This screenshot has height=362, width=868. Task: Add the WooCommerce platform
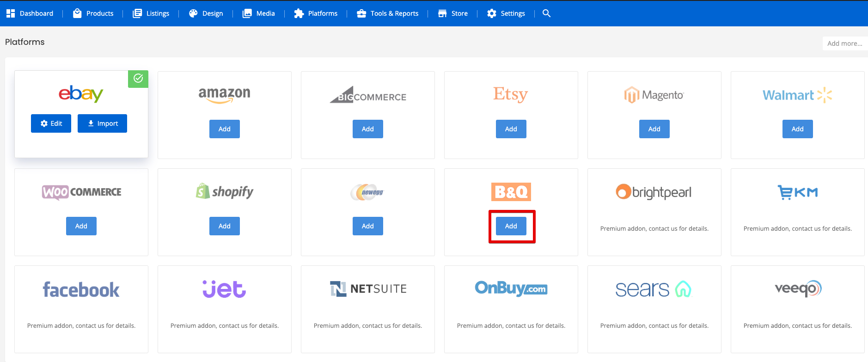pos(81,226)
